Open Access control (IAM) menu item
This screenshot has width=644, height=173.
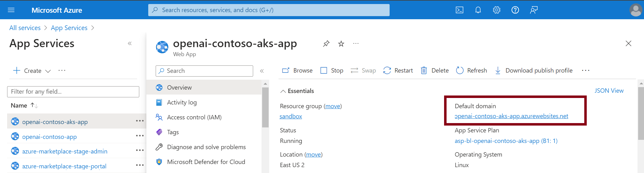pos(194,118)
